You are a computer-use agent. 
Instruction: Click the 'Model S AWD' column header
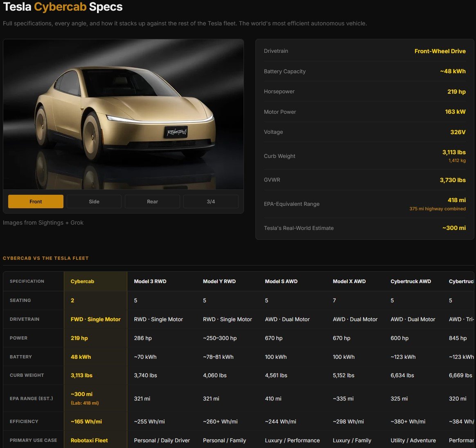[x=281, y=281]
